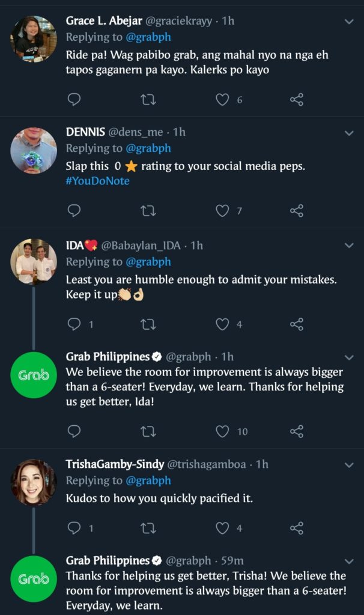Reply to IDA's humble enough tweet
The height and width of the screenshot is (615, 364).
click(74, 324)
